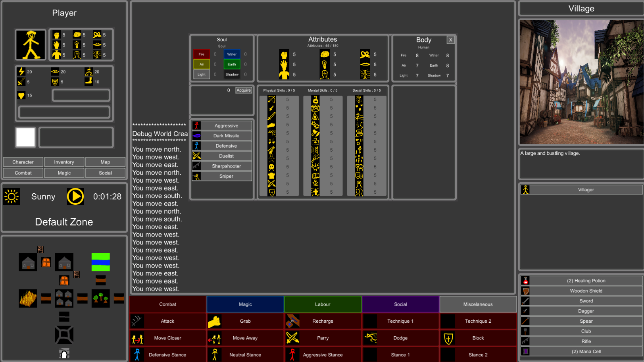
Task: Toggle the Defensive Stance option
Action: click(167, 355)
